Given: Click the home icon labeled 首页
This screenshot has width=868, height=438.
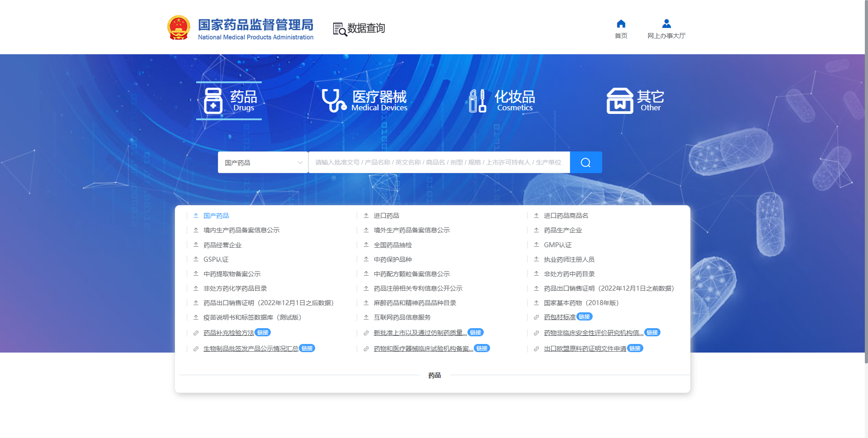Looking at the screenshot, I should tap(621, 24).
